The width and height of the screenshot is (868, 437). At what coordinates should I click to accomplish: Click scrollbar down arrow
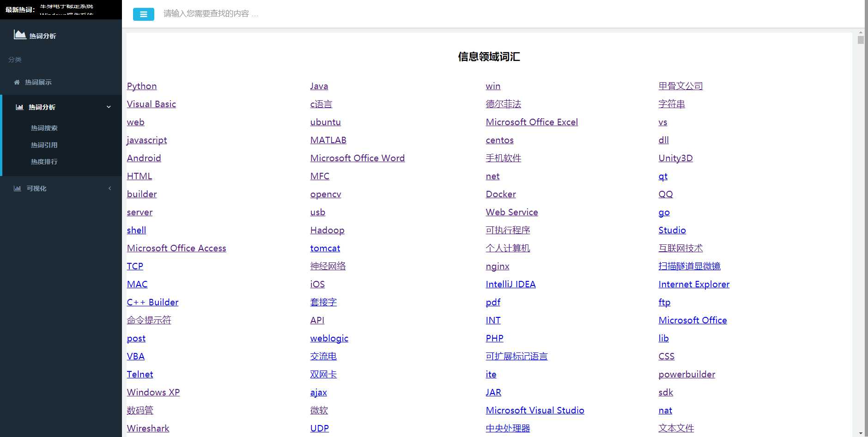[x=861, y=433]
